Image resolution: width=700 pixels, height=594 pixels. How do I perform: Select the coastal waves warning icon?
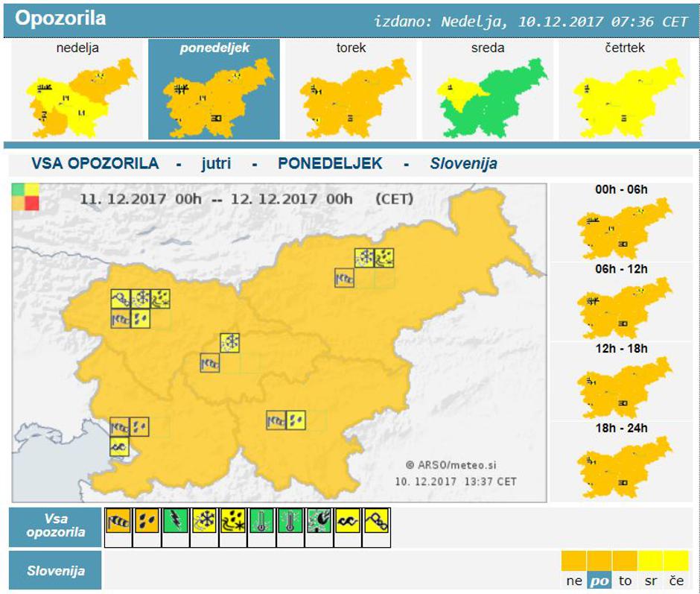pos(348,521)
